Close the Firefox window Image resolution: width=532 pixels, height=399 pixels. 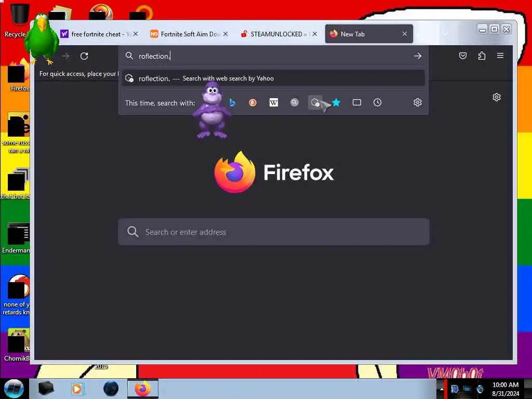(x=506, y=30)
